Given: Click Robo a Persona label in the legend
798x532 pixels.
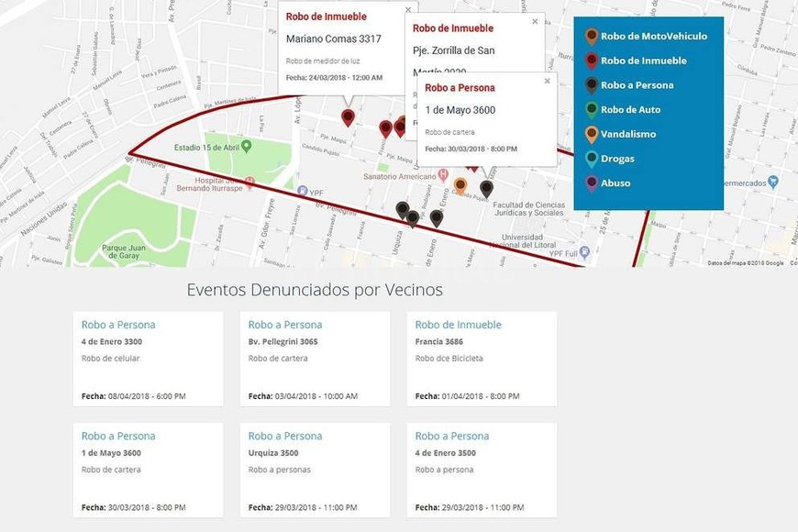Looking at the screenshot, I should (x=637, y=85).
